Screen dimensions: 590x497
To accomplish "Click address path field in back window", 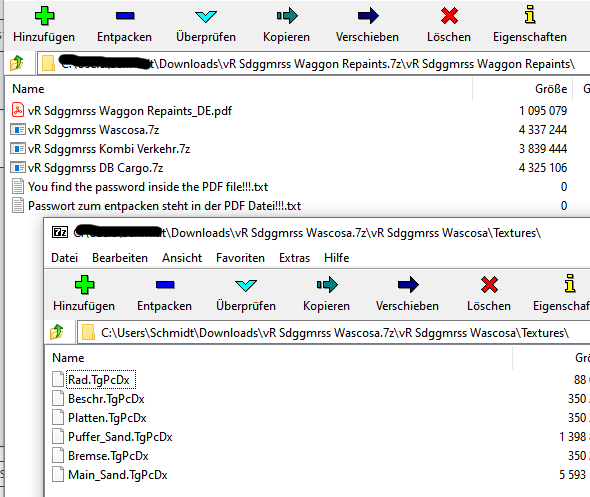I will pyautogui.click(x=313, y=64).
